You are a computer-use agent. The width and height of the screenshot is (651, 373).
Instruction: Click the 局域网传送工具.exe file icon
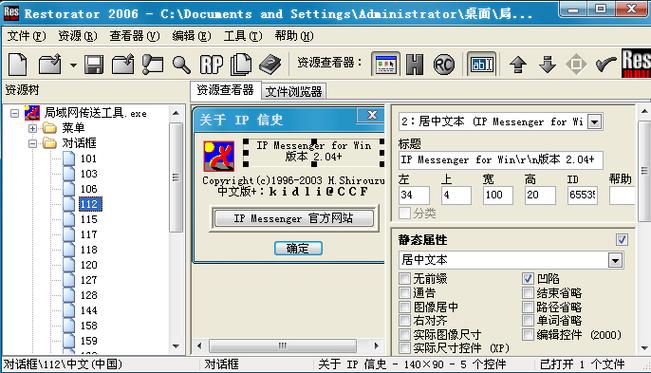click(32, 113)
